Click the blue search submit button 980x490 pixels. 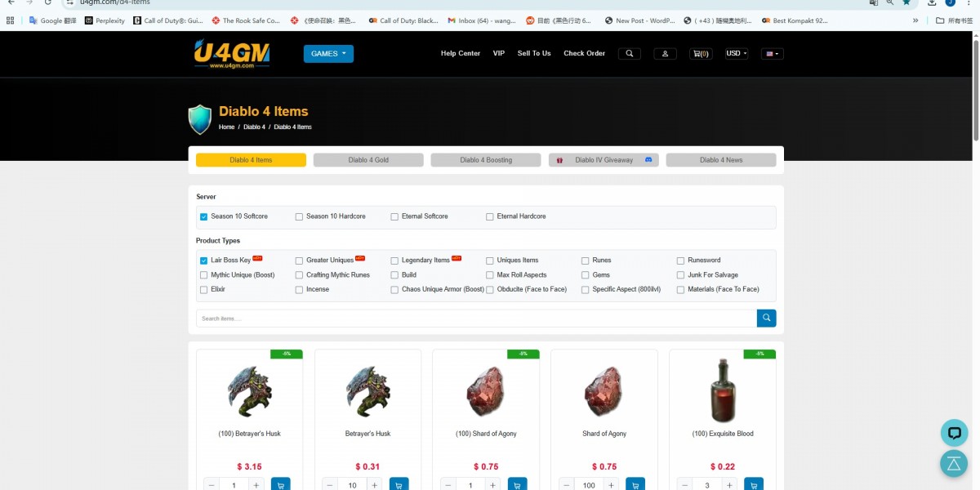(x=766, y=318)
